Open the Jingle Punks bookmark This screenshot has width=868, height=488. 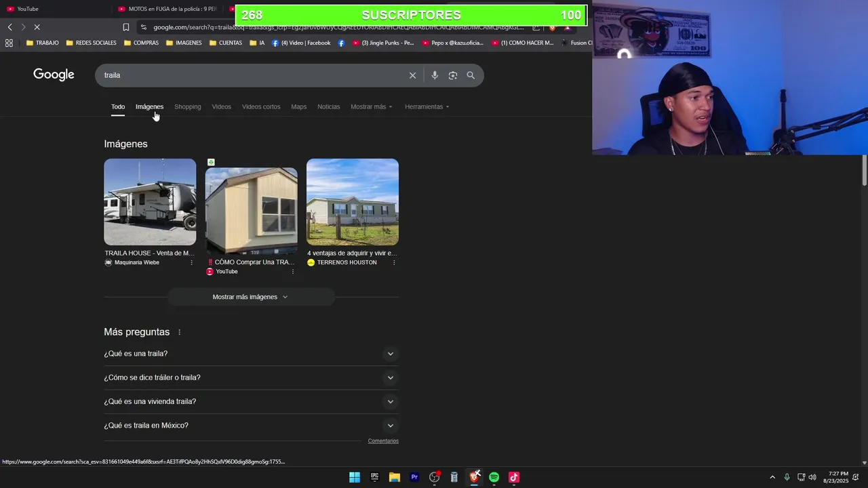383,43
